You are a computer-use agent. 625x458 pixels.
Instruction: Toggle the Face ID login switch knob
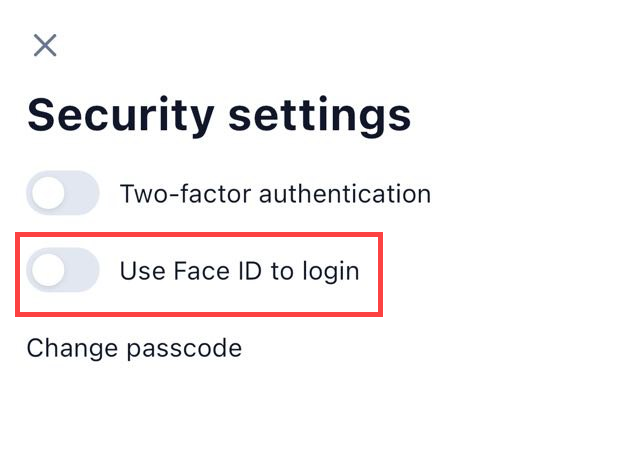pyautogui.click(x=48, y=270)
